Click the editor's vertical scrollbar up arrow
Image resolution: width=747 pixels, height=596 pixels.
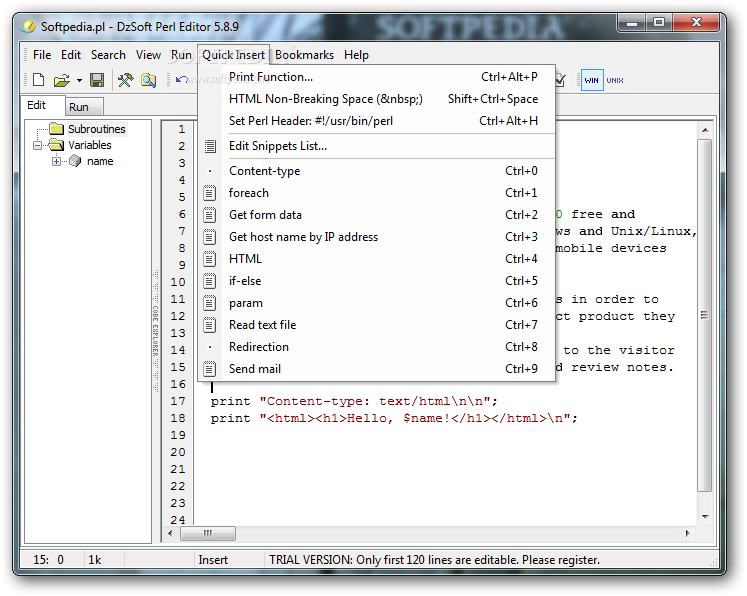705,129
